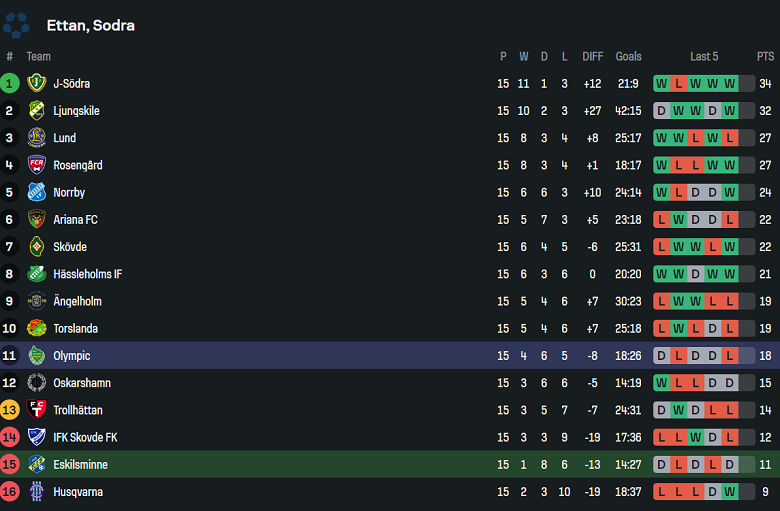Sort standings by DIFF column header
This screenshot has height=511, width=780.
tap(593, 57)
